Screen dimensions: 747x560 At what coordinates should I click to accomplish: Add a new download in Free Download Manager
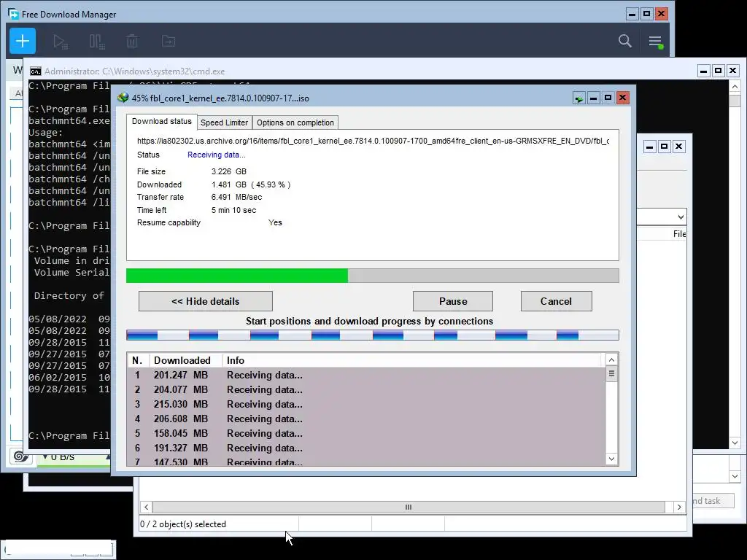[23, 41]
